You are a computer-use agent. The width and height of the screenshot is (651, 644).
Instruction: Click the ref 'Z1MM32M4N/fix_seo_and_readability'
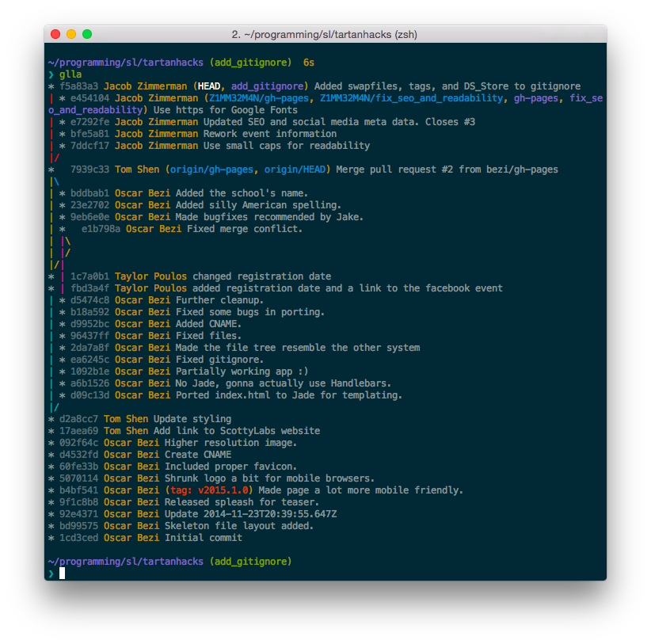411,98
